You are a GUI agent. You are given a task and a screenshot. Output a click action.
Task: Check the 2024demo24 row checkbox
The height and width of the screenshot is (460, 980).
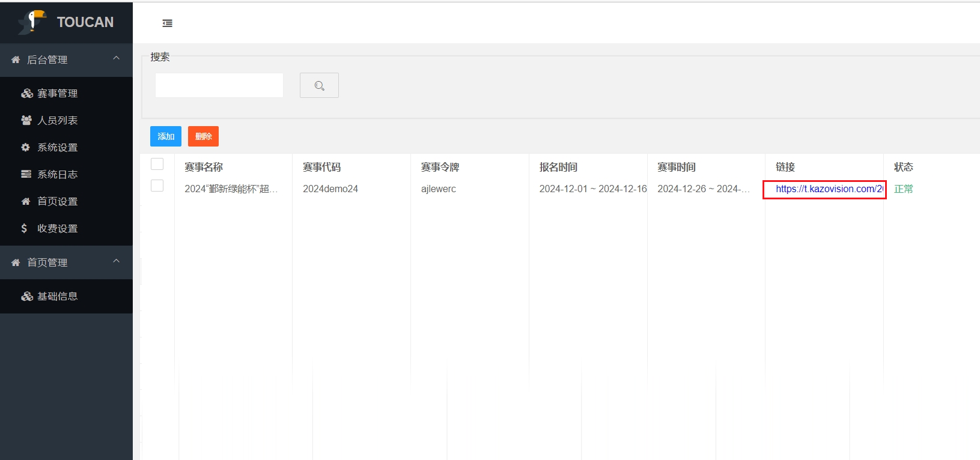157,186
